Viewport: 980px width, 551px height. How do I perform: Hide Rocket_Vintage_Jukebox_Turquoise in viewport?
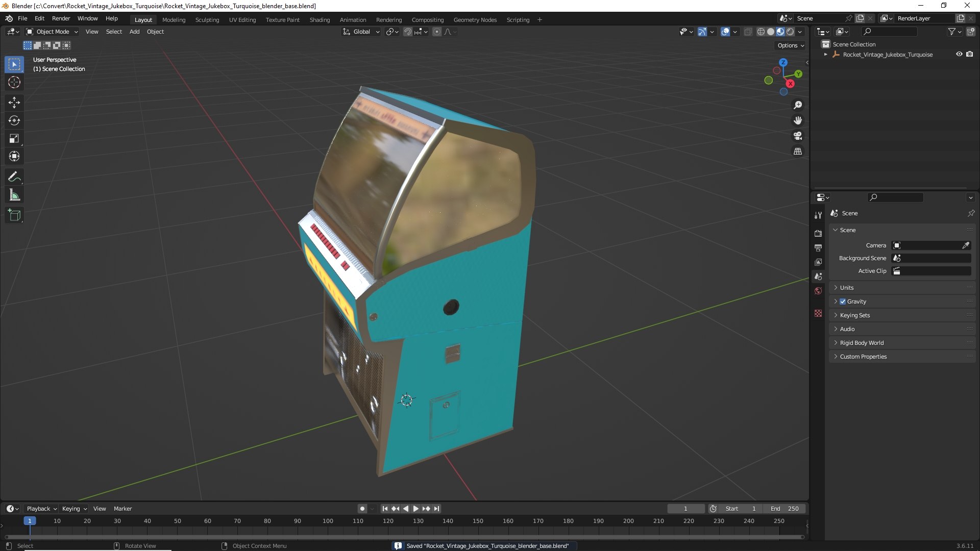click(x=959, y=54)
